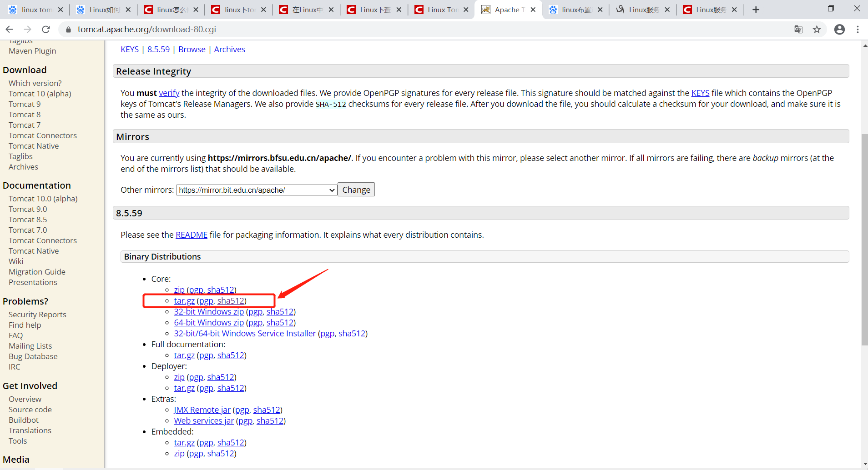Download the Core tar.gz distribution
Image resolution: width=868 pixels, height=470 pixels.
click(184, 301)
